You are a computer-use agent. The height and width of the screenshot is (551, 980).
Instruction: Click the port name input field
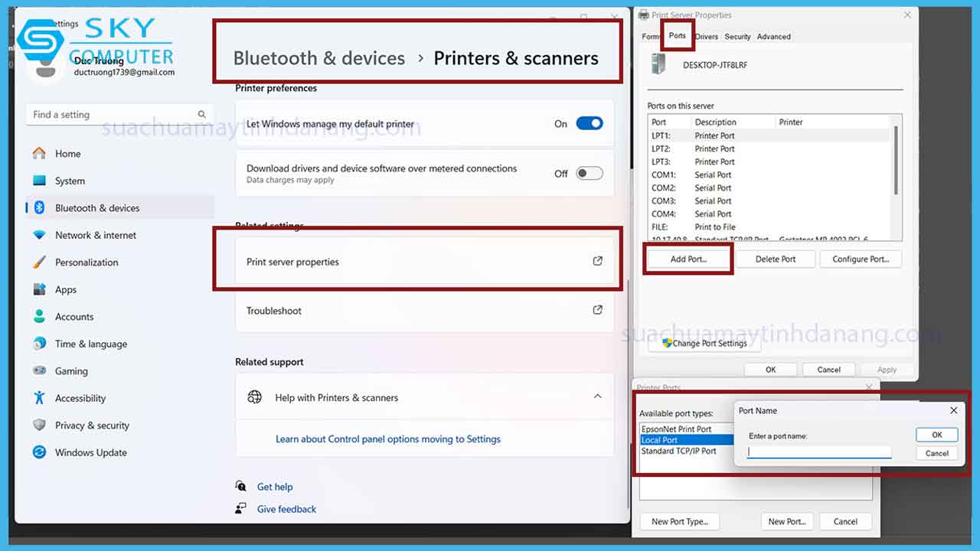[818, 452]
